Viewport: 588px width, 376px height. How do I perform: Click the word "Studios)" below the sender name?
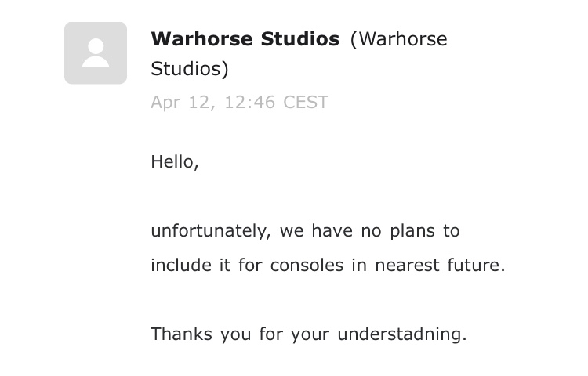(190, 69)
